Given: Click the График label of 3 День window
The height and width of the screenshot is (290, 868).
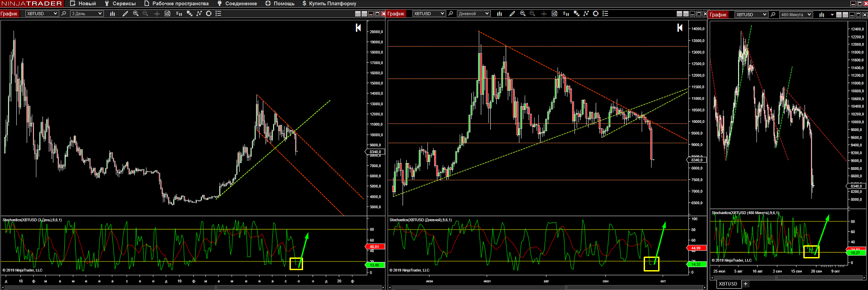Looking at the screenshot, I should (x=9, y=14).
